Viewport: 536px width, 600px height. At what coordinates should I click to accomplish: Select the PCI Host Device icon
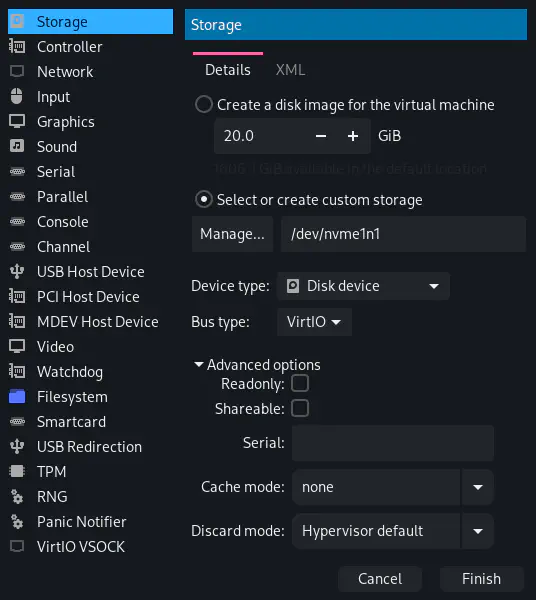(17, 297)
